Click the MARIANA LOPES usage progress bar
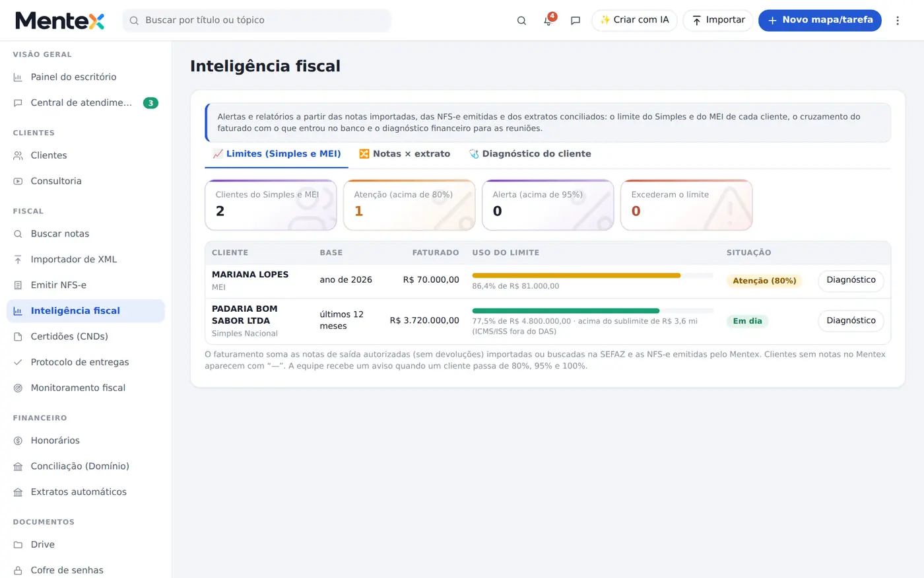The image size is (924, 578). point(593,275)
